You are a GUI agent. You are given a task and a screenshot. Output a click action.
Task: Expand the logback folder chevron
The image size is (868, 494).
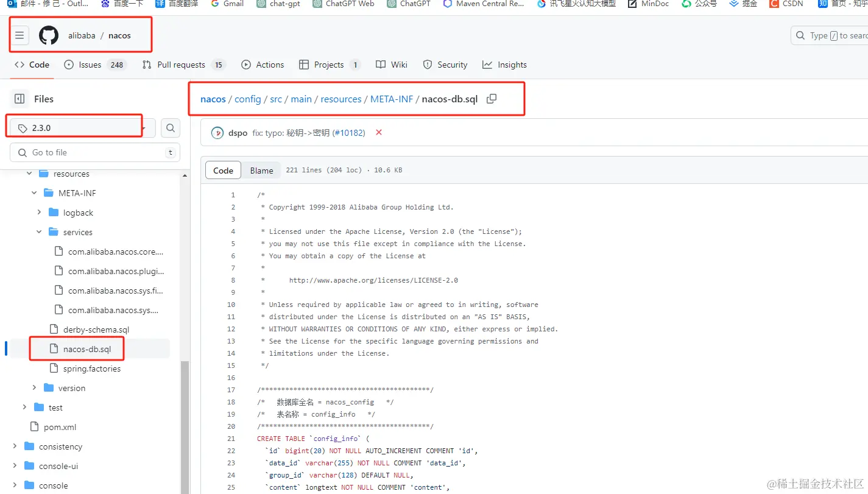(39, 213)
